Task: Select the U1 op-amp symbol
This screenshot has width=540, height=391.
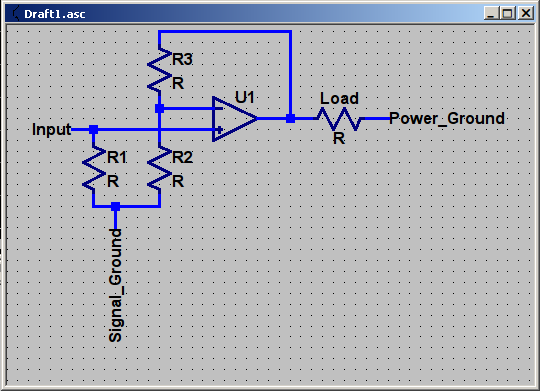Action: coord(235,119)
